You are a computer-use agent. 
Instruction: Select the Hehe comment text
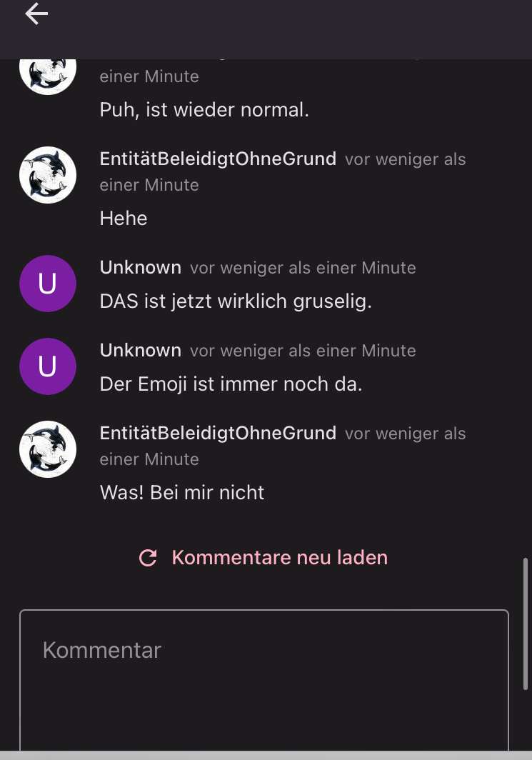(124, 218)
